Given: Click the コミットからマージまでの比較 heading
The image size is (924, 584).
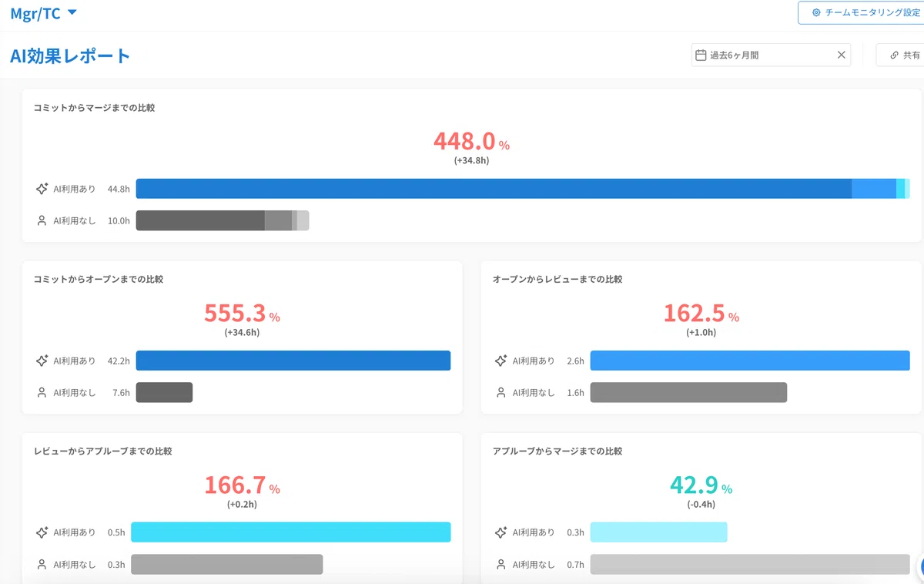Looking at the screenshot, I should 94,108.
